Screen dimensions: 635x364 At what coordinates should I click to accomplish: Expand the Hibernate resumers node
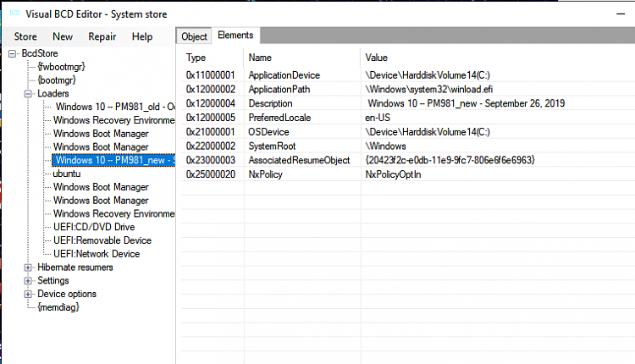28,267
